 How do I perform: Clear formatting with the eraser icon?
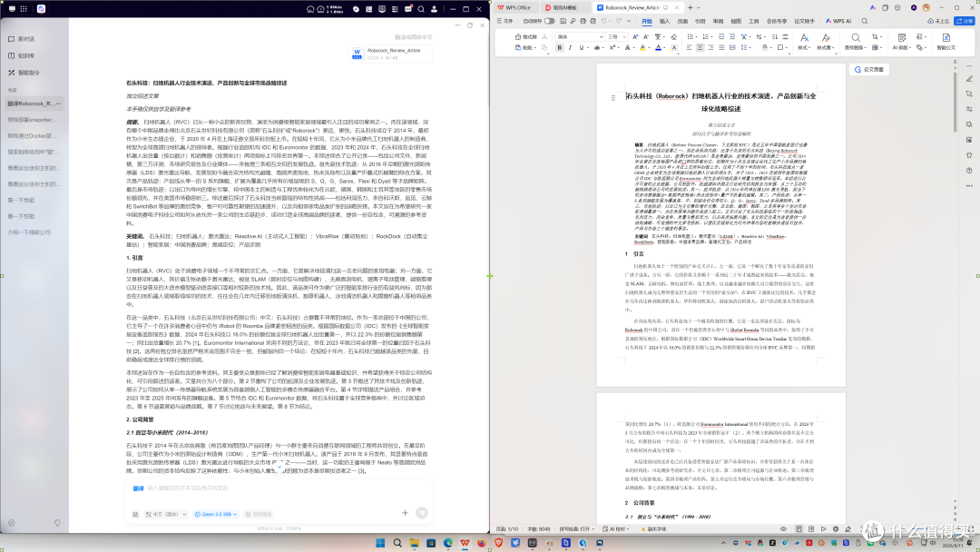click(x=673, y=37)
